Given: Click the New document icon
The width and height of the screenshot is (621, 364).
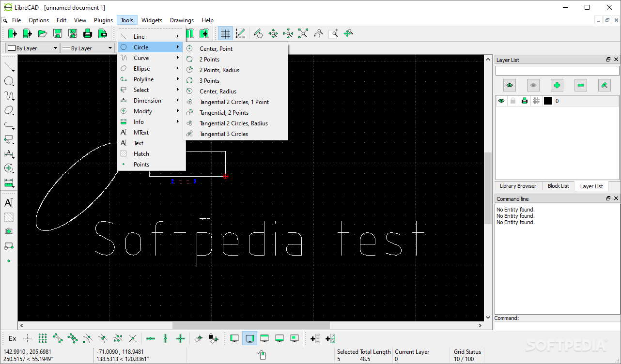Looking at the screenshot, I should [x=13, y=33].
